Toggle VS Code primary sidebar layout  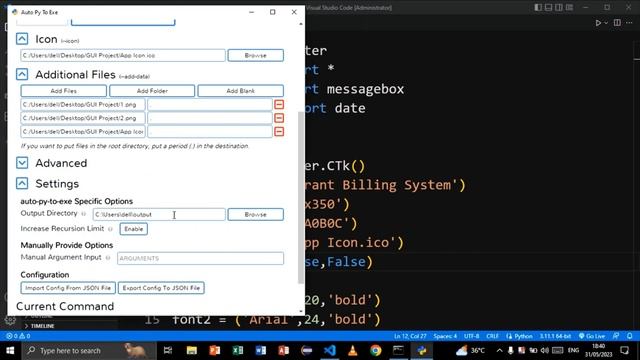(538, 7)
